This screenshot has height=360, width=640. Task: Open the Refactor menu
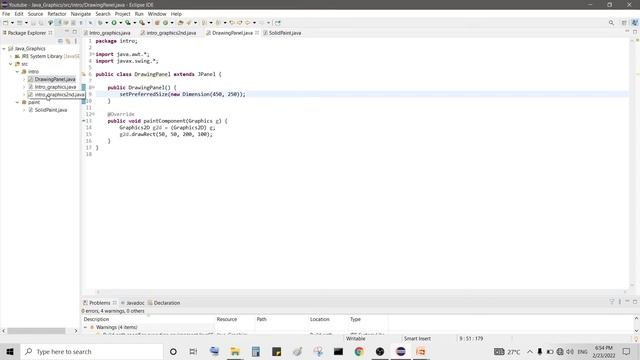tap(57, 14)
